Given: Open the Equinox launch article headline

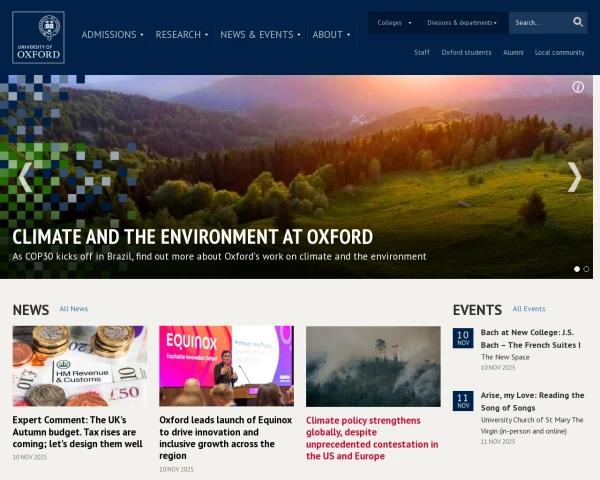Looking at the screenshot, I should coord(226,438).
